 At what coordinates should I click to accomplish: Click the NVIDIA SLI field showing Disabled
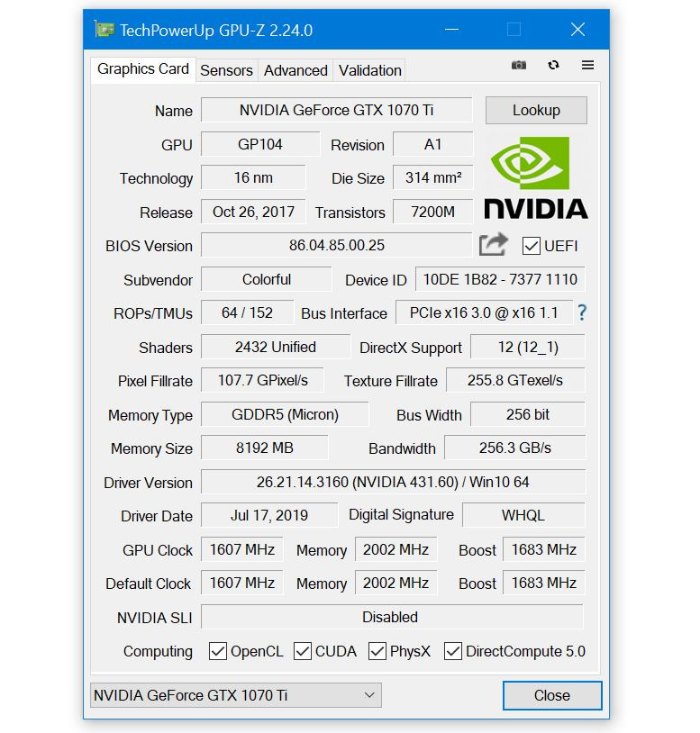(393, 617)
